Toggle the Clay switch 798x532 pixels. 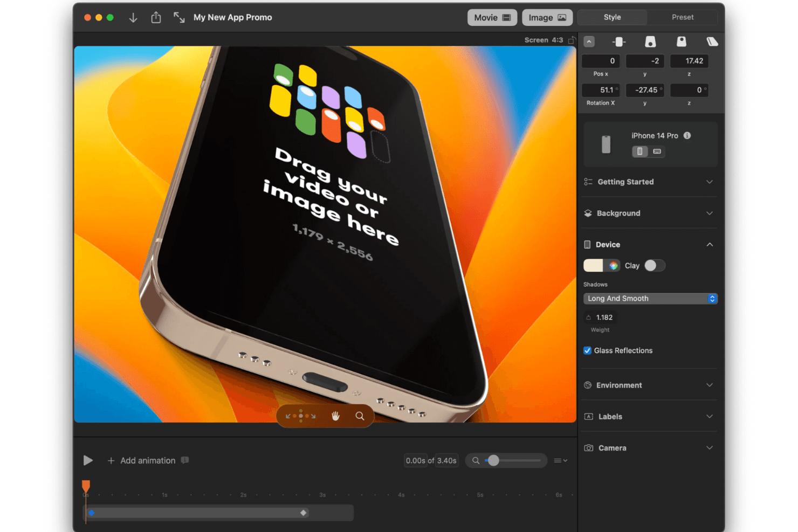655,266
